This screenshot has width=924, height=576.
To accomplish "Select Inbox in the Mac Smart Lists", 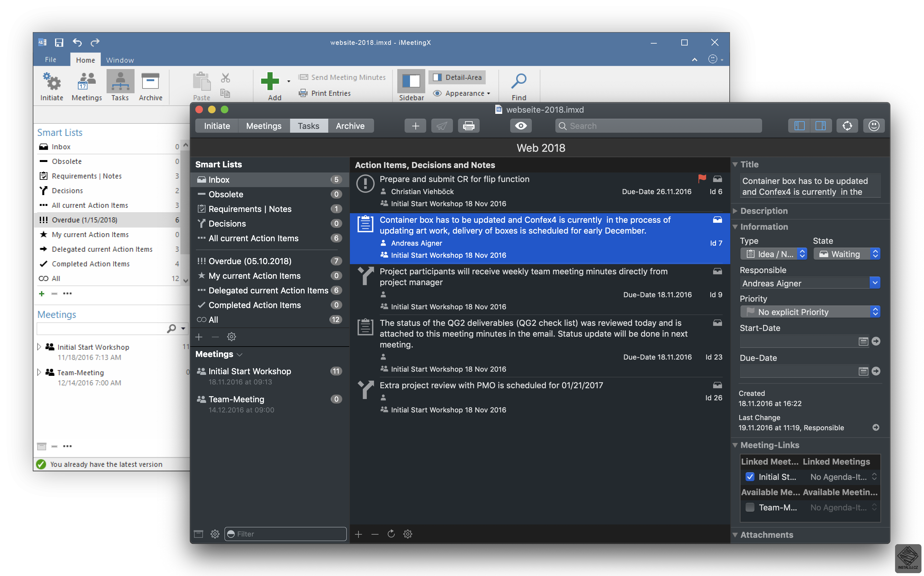I will click(270, 179).
